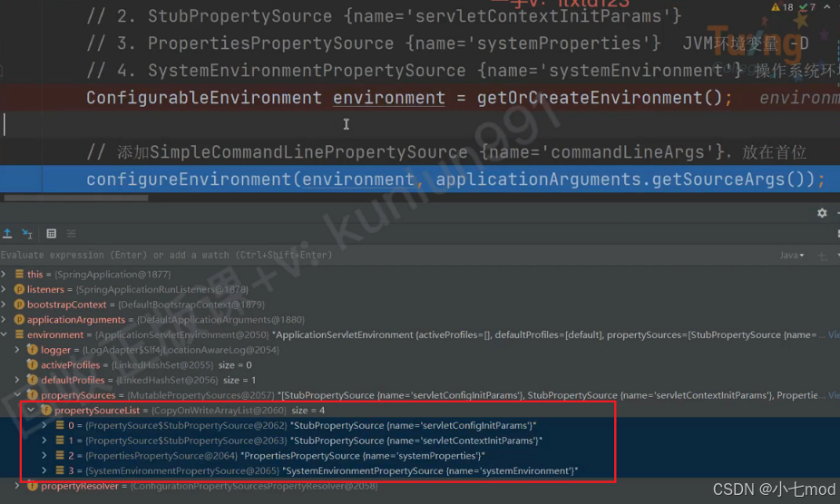Select the 'propertySourceList' size = 4 row

tap(420, 411)
